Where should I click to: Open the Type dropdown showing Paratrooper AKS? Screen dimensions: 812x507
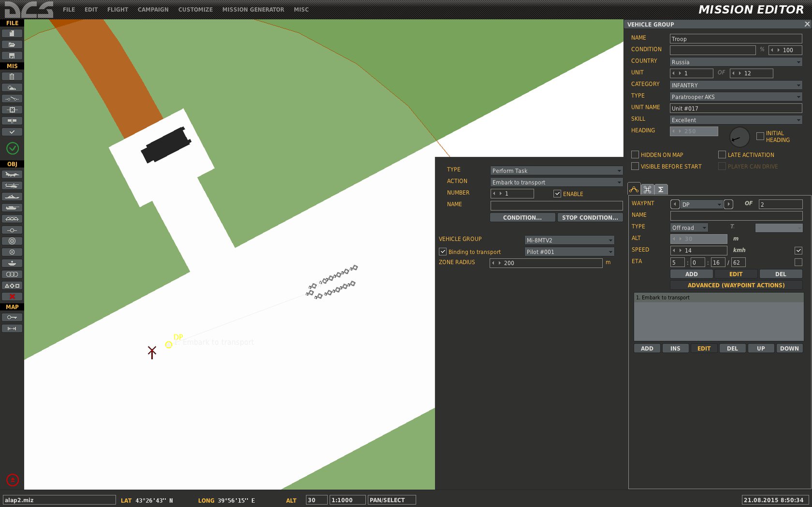736,97
